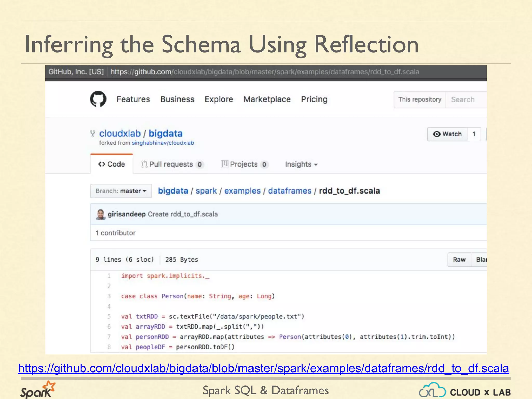The image size is (532, 399).
Task: Expand the Insights dropdown
Action: coord(301,164)
